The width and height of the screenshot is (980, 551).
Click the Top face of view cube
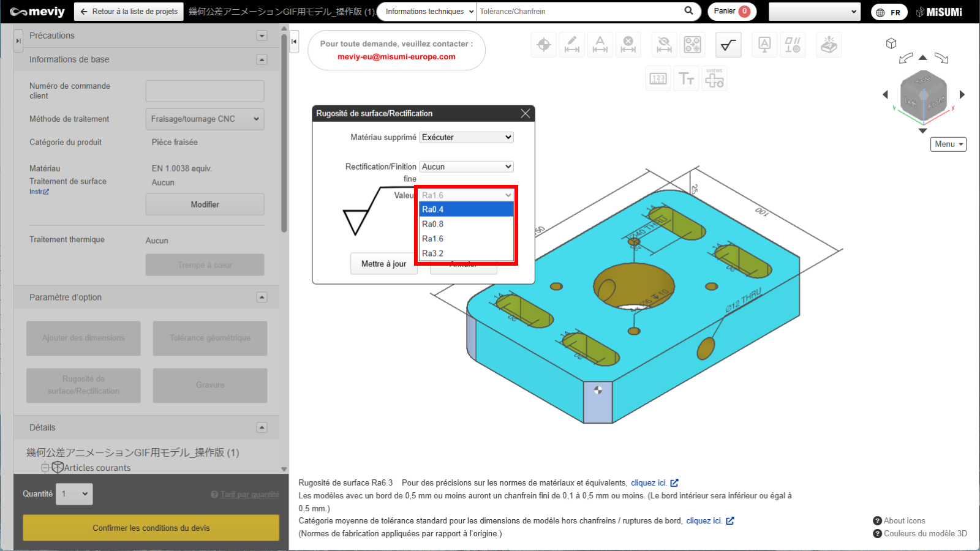point(922,80)
